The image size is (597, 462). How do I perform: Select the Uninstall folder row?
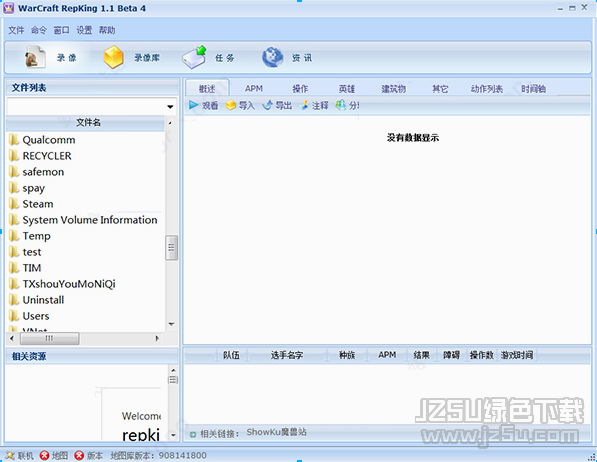click(86, 300)
